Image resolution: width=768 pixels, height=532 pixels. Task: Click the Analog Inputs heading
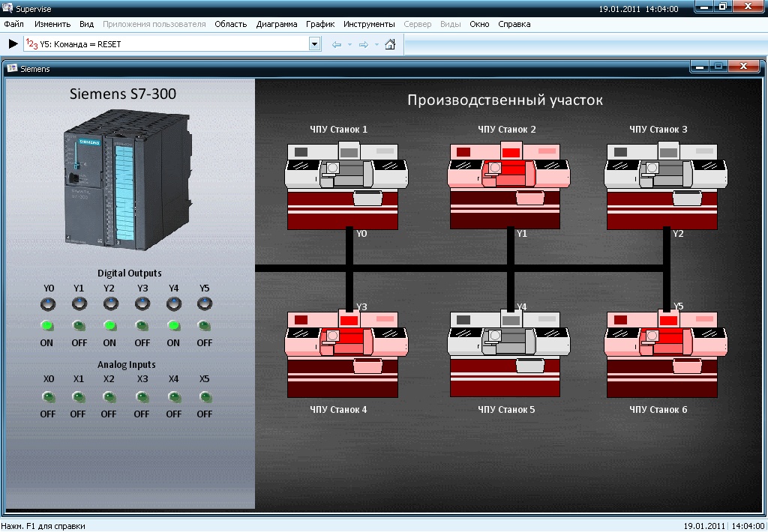(126, 365)
